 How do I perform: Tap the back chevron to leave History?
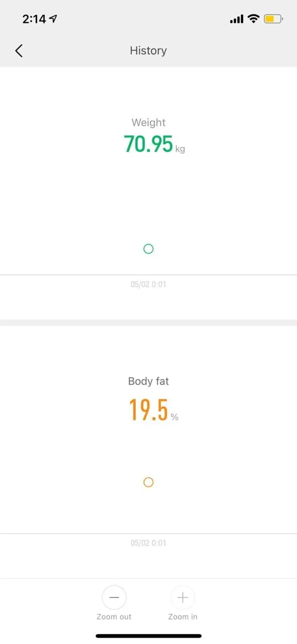click(19, 50)
